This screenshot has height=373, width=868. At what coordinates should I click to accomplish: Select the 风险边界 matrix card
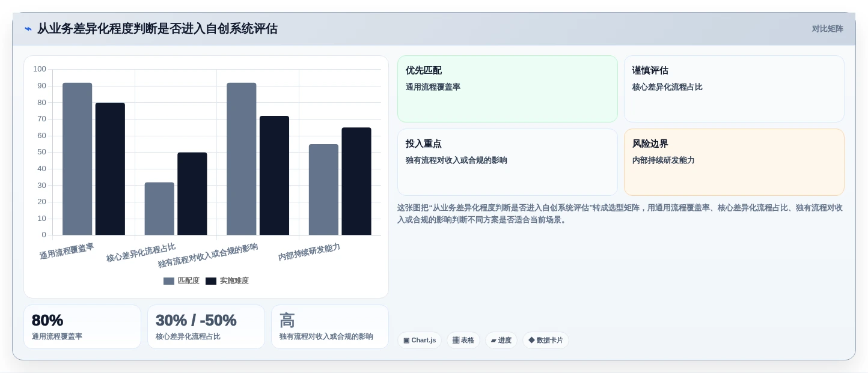(x=734, y=162)
